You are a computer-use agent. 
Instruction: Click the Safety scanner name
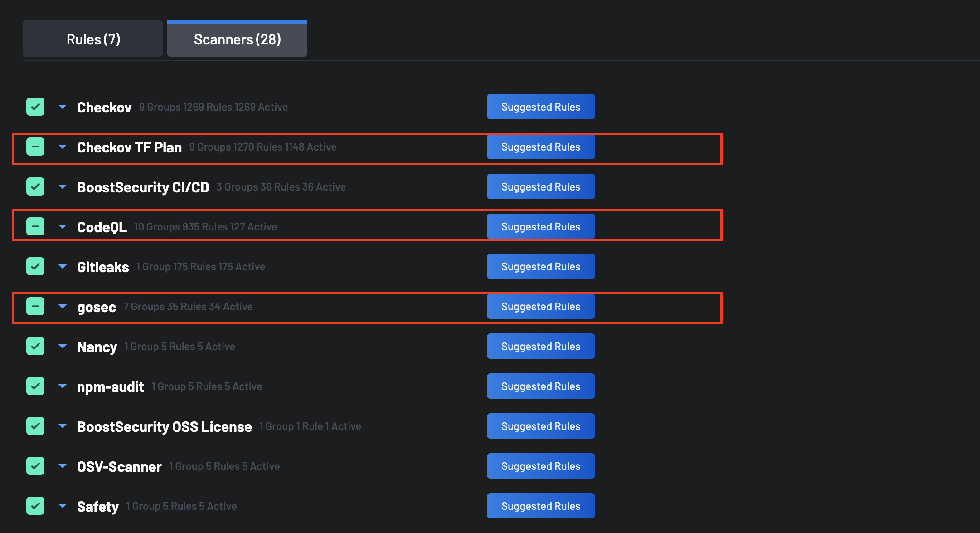[x=98, y=507]
